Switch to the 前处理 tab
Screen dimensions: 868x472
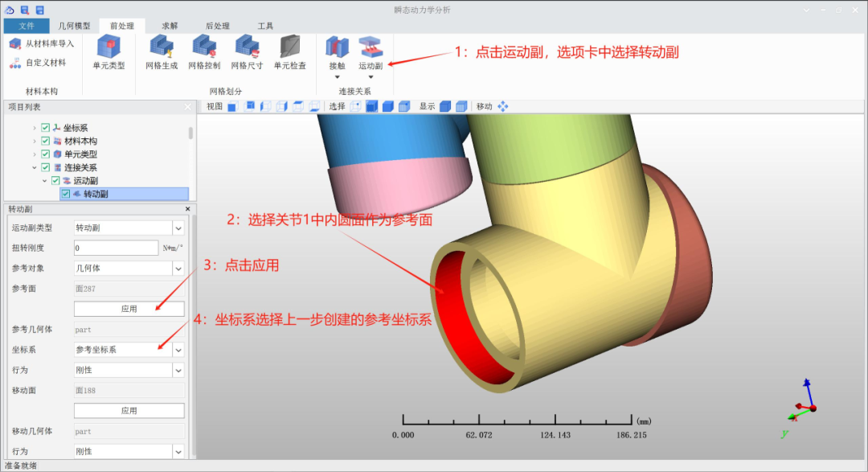[x=122, y=26]
